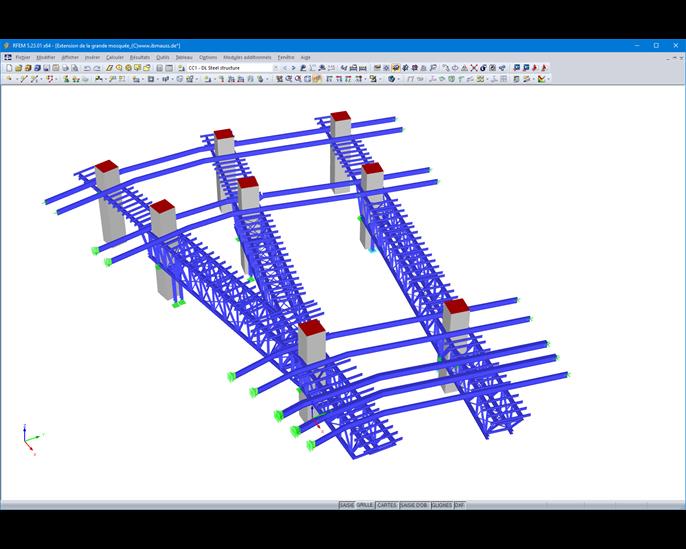
Task: Click the Open file folder icon
Action: (18, 68)
